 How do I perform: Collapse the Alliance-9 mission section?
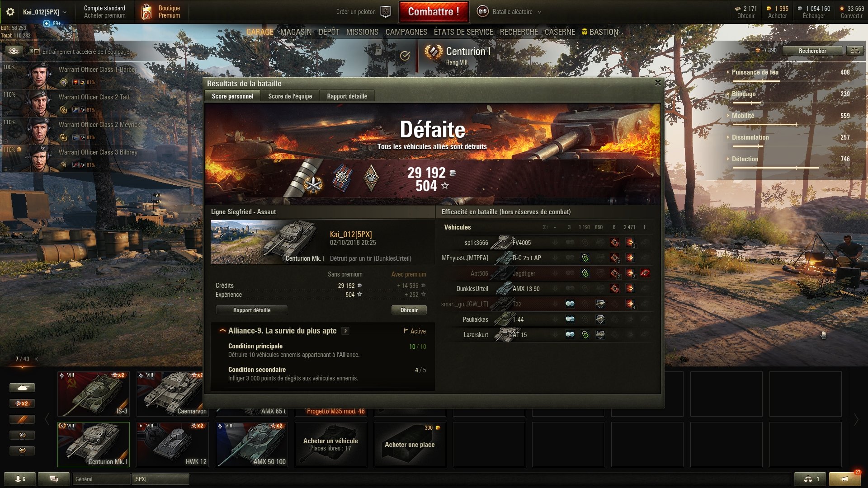tap(222, 331)
